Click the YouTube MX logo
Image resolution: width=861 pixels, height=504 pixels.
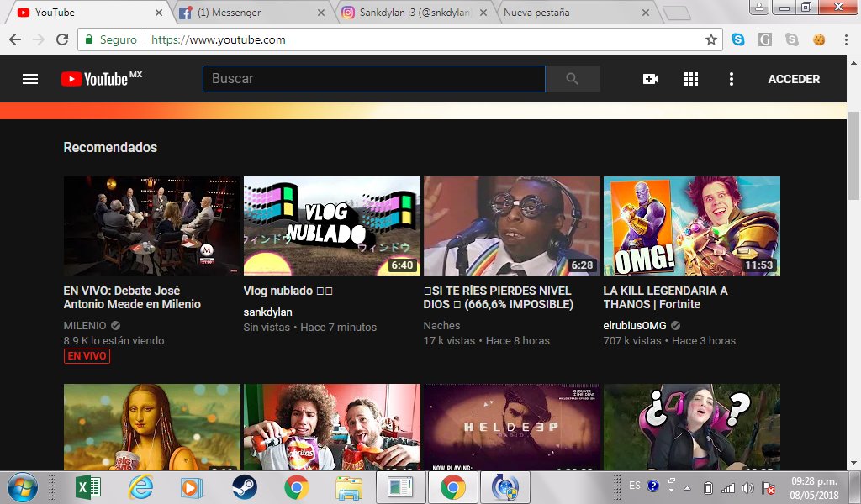pyautogui.click(x=102, y=79)
